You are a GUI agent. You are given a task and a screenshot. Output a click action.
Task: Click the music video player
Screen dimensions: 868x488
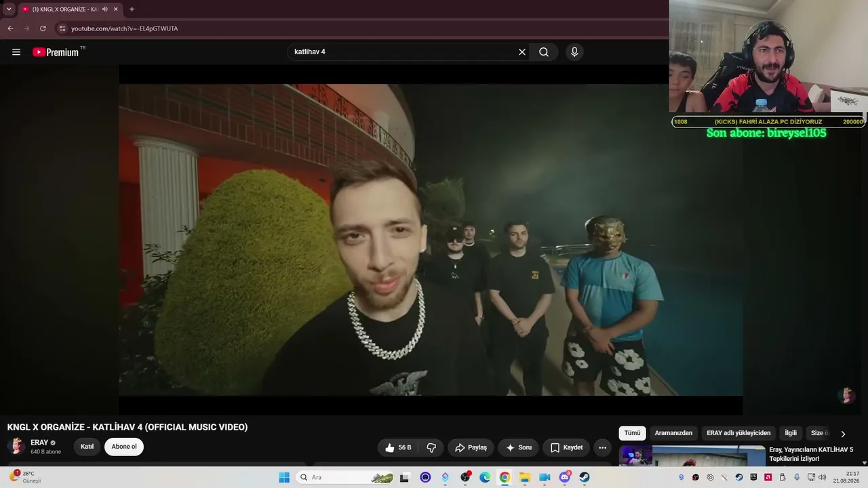pos(431,240)
